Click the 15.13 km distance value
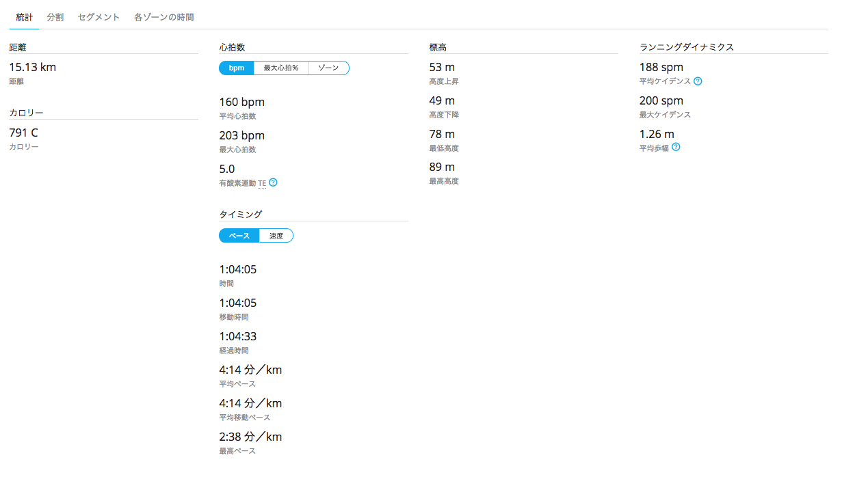 pyautogui.click(x=32, y=67)
